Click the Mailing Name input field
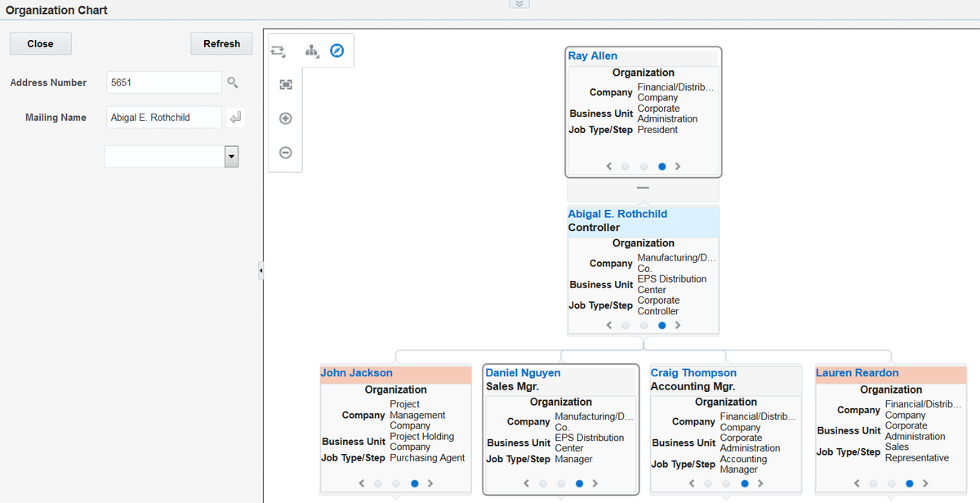 [x=164, y=118]
